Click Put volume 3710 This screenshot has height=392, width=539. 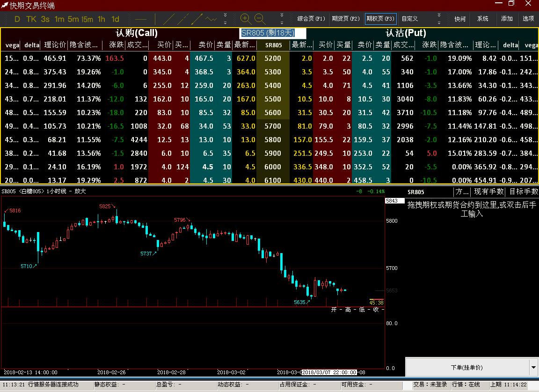click(x=405, y=113)
